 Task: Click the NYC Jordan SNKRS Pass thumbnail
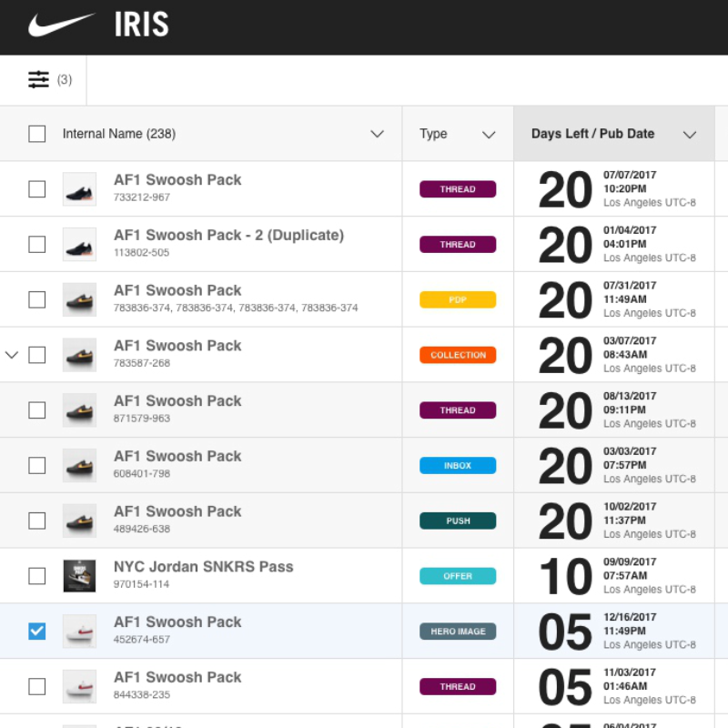click(79, 575)
